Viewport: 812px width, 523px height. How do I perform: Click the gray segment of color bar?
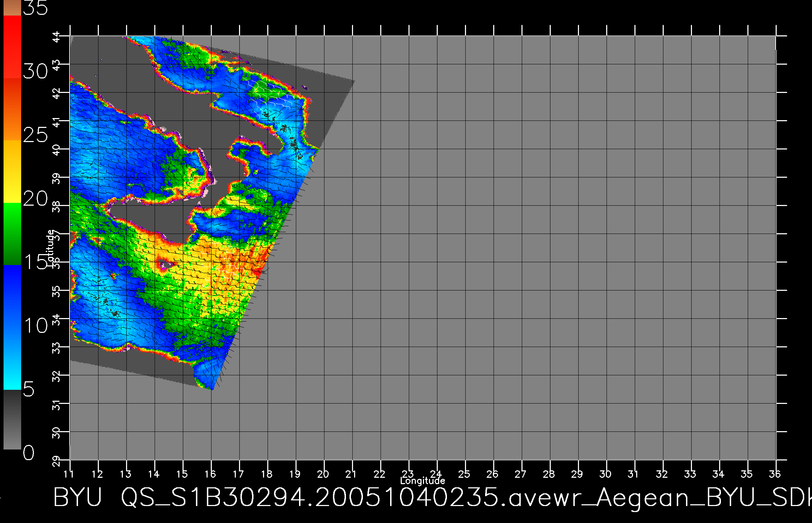coord(12,419)
